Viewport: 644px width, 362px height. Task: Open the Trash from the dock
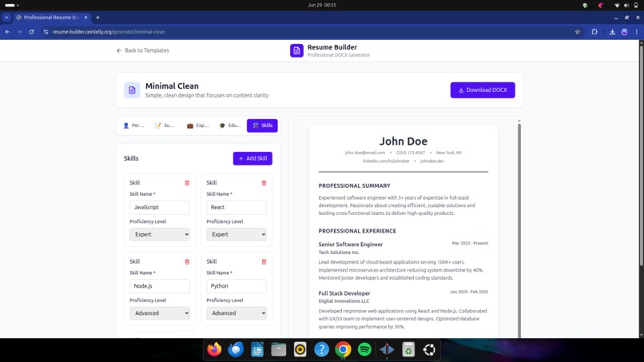tap(407, 350)
